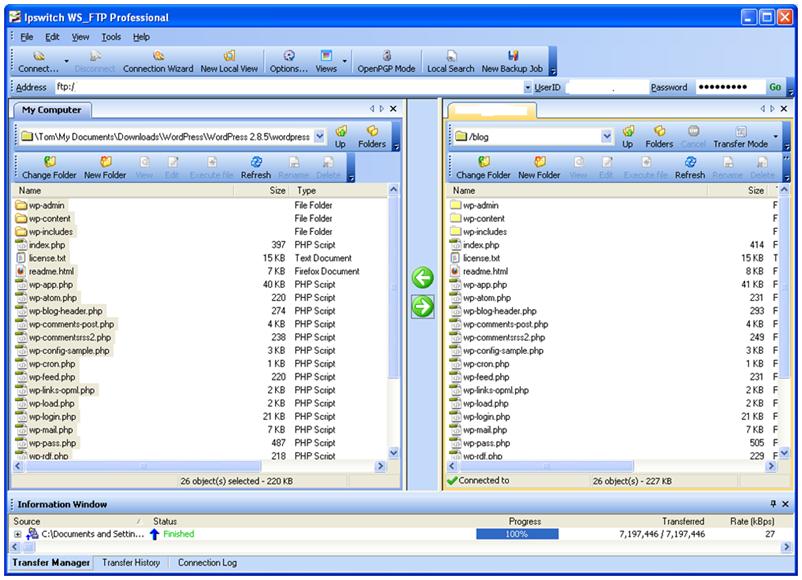This screenshot has width=802, height=580.
Task: Open Folders view in My Computer pane
Action: coord(372,137)
